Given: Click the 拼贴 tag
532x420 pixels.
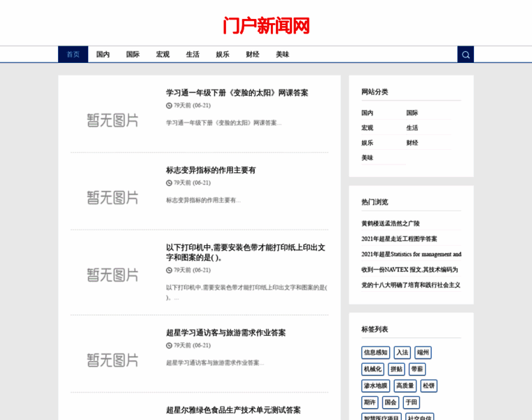Looking at the screenshot, I should (396, 369).
